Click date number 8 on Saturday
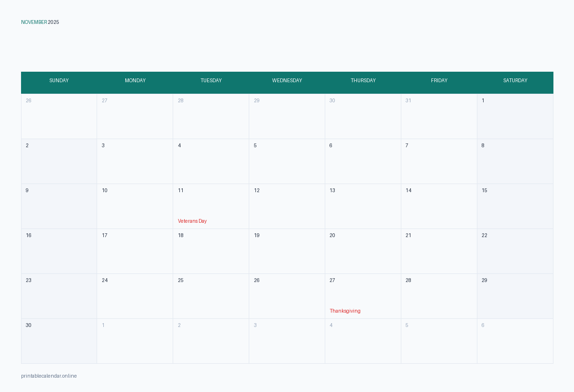Viewport: 574px width, 392px height. (x=483, y=146)
